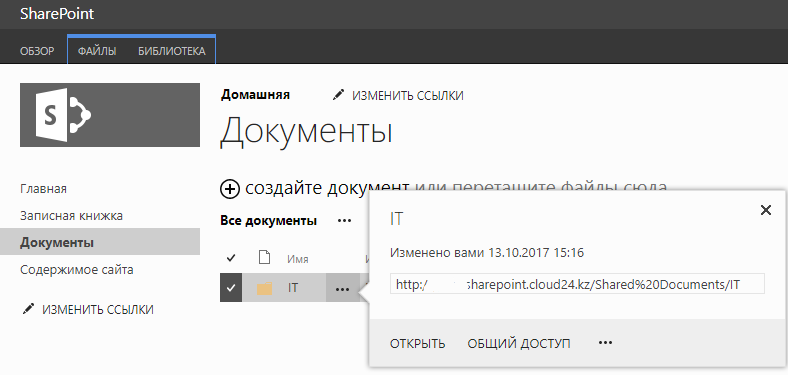
Task: Click the plus icon to create document
Action: click(230, 189)
